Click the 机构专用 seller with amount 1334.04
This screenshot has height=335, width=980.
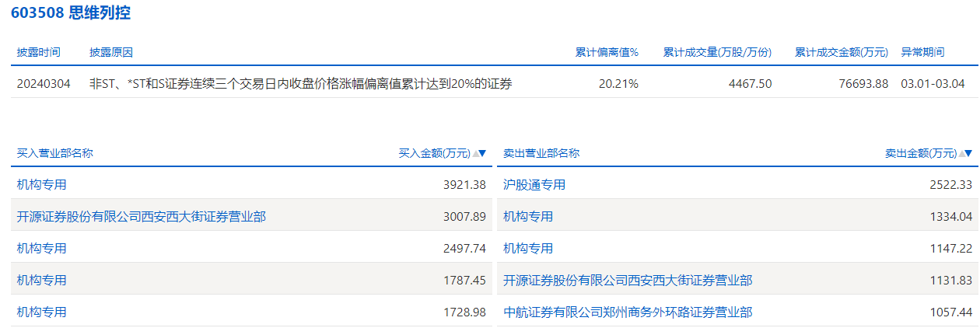point(528,217)
